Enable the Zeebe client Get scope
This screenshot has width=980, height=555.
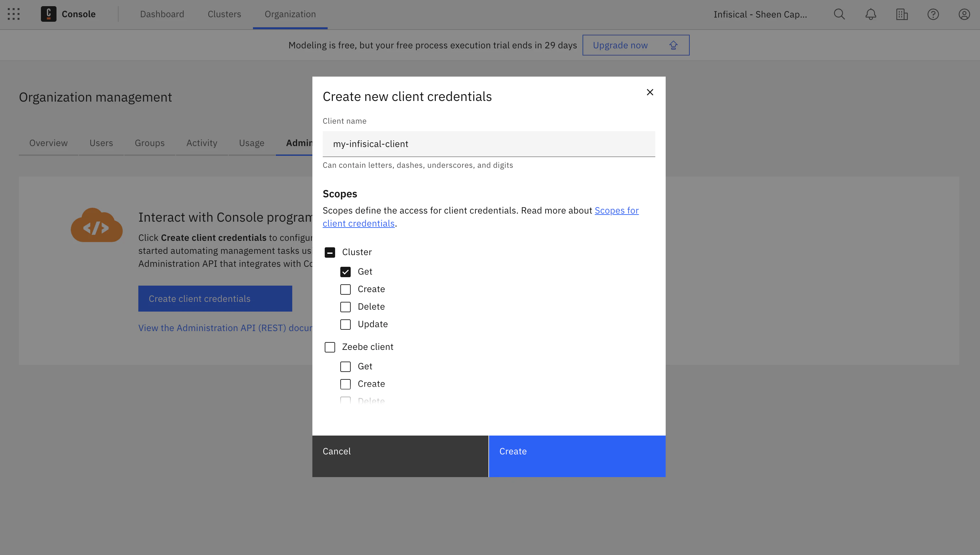point(346,367)
